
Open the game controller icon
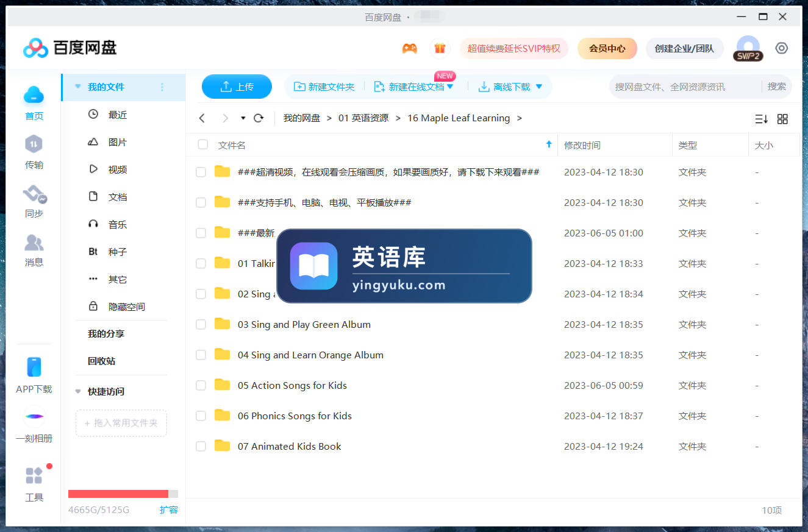[410, 48]
